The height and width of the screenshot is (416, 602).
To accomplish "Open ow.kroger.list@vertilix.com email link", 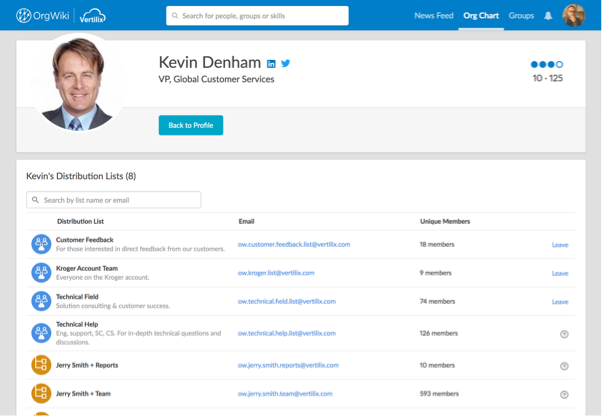I will point(276,273).
